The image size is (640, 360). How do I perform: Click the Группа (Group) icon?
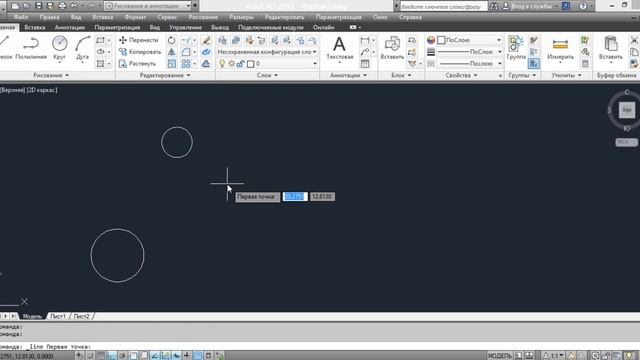point(516,47)
